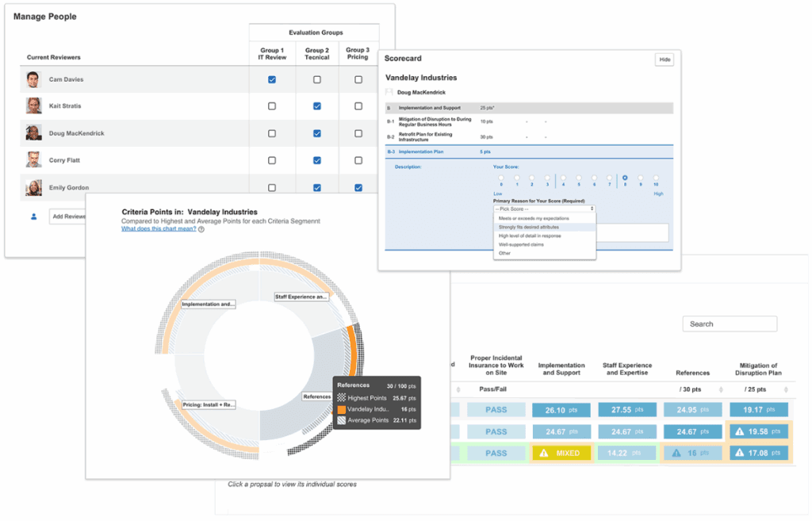This screenshot has height=521, width=812.
Task: Click the warning icon on the 17.08 pts cell
Action: click(x=739, y=454)
